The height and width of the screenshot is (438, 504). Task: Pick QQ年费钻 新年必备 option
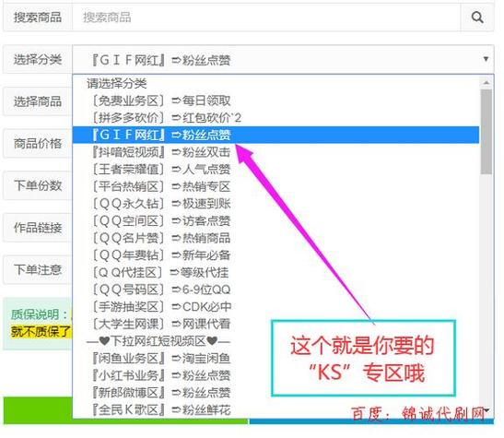(275, 255)
